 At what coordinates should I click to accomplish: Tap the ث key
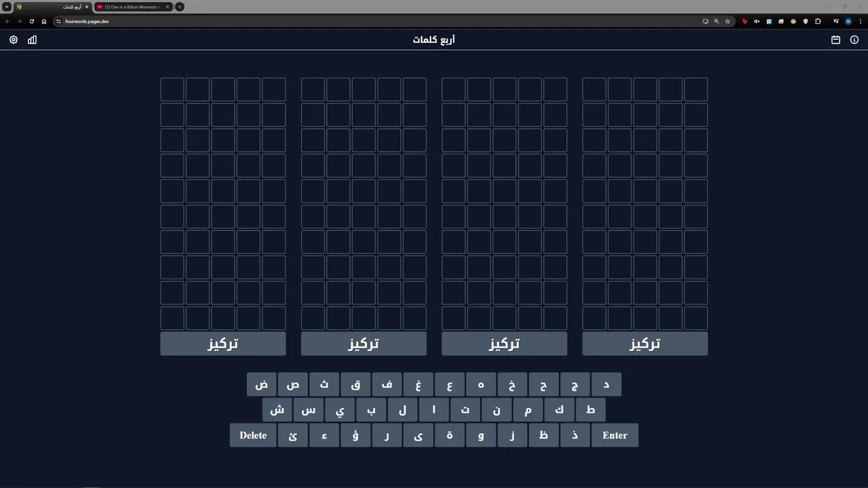click(x=324, y=384)
